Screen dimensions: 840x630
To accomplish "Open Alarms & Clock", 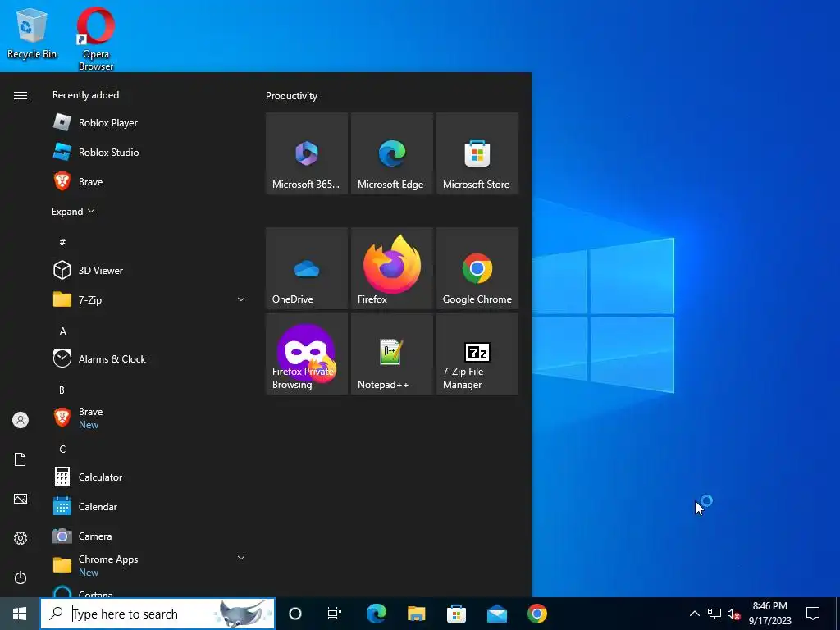I will point(148,358).
